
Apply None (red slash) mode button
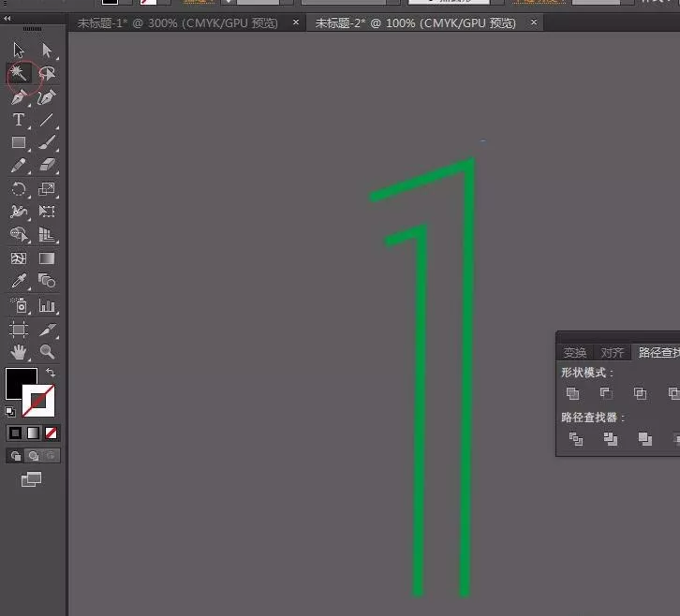(52, 433)
